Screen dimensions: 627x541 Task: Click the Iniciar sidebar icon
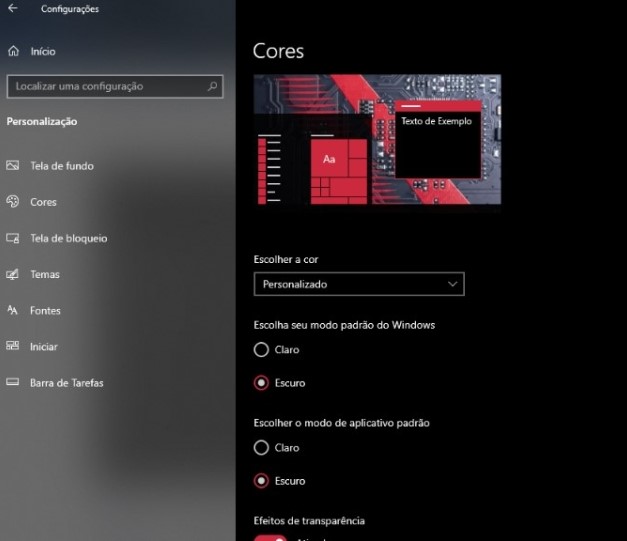(x=13, y=346)
